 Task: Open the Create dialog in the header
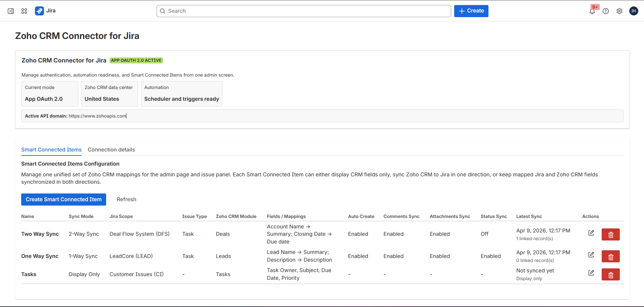pyautogui.click(x=471, y=11)
